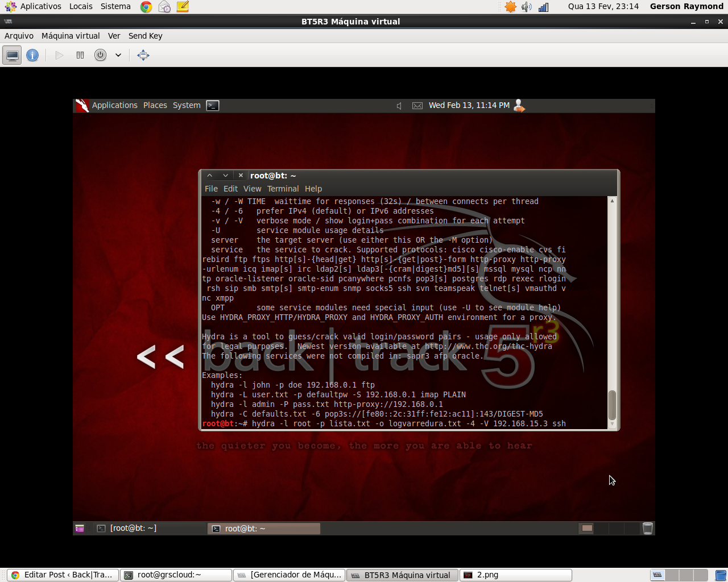Image resolution: width=728 pixels, height=582 pixels.
Task: Click guest show desktop icon
Action: pyautogui.click(x=80, y=529)
